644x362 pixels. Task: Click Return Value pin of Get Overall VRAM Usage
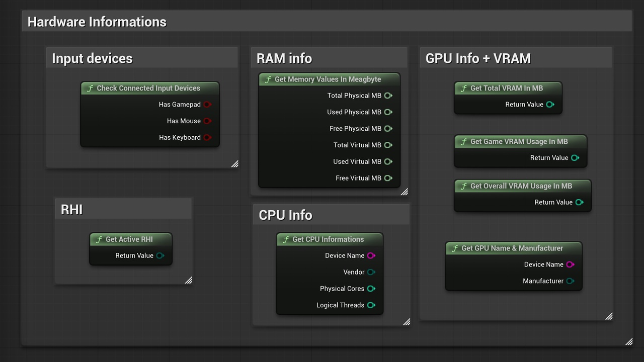click(580, 202)
